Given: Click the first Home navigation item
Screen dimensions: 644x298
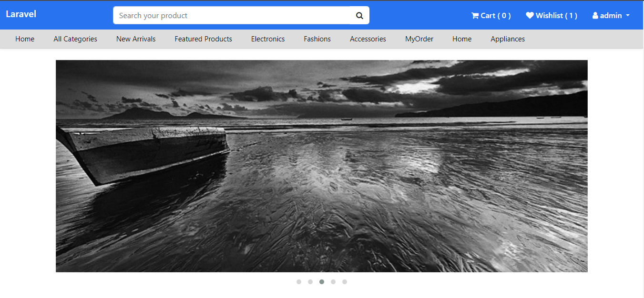Looking at the screenshot, I should 25,39.
